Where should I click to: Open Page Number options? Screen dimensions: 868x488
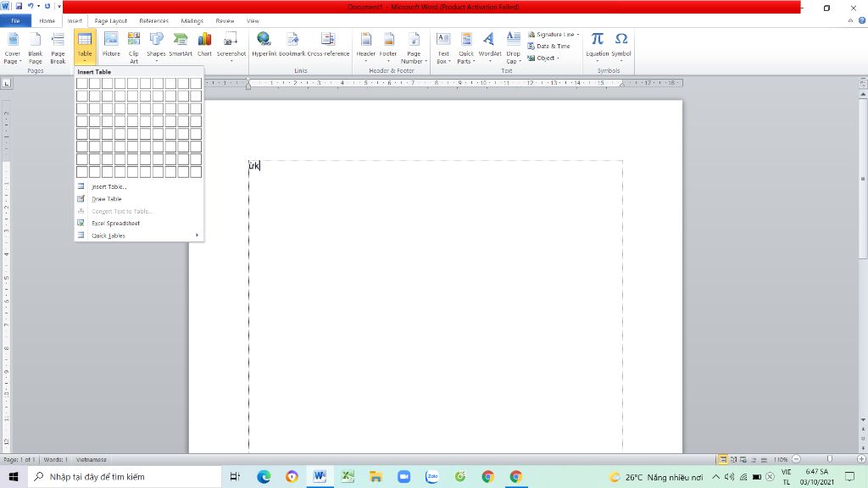[x=414, y=47]
